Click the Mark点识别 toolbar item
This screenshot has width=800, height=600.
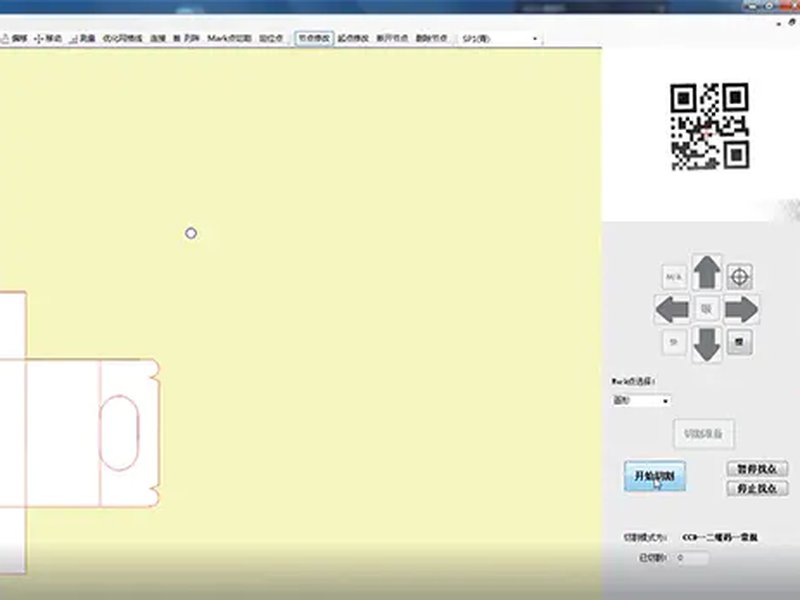click(x=229, y=38)
